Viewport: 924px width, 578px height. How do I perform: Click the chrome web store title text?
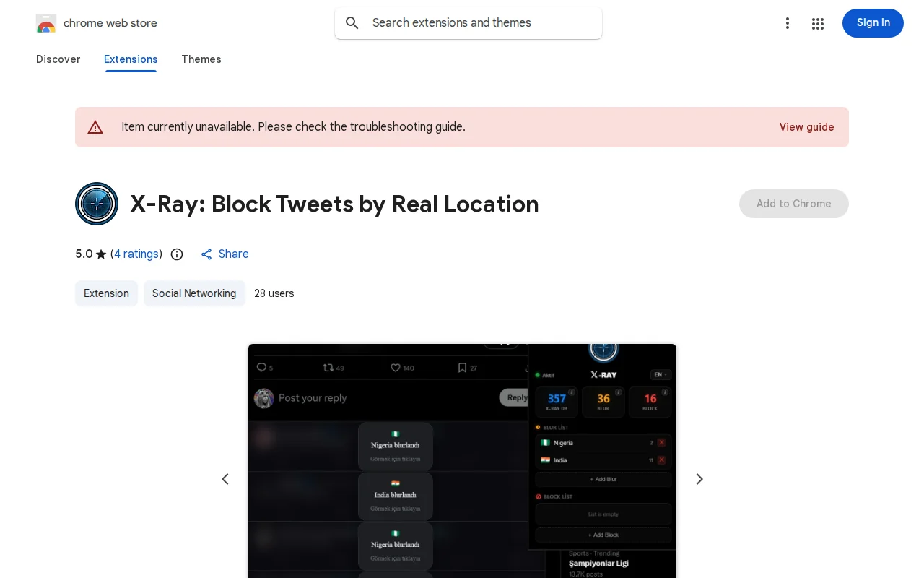point(110,23)
